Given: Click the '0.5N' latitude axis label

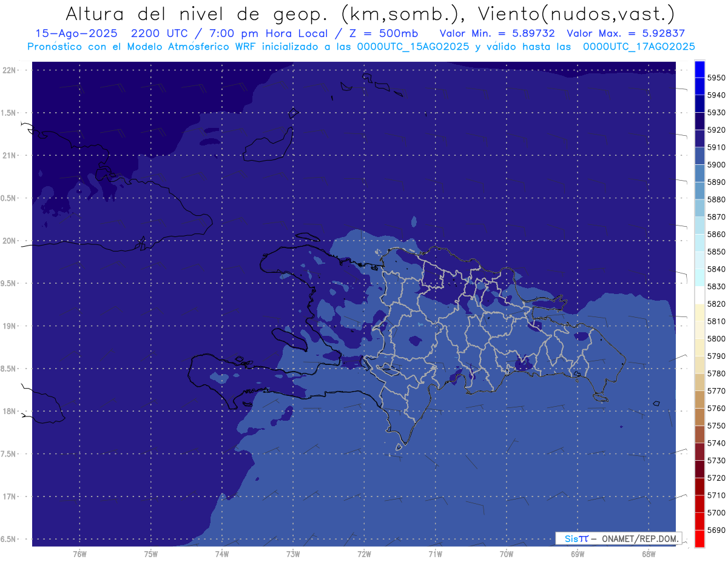Looking at the screenshot, I should (x=8, y=198).
